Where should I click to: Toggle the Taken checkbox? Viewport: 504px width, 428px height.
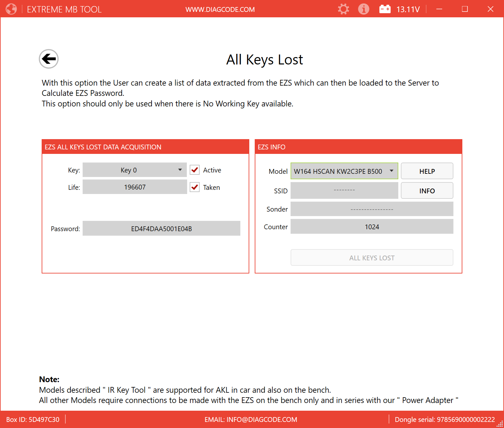pyautogui.click(x=195, y=187)
